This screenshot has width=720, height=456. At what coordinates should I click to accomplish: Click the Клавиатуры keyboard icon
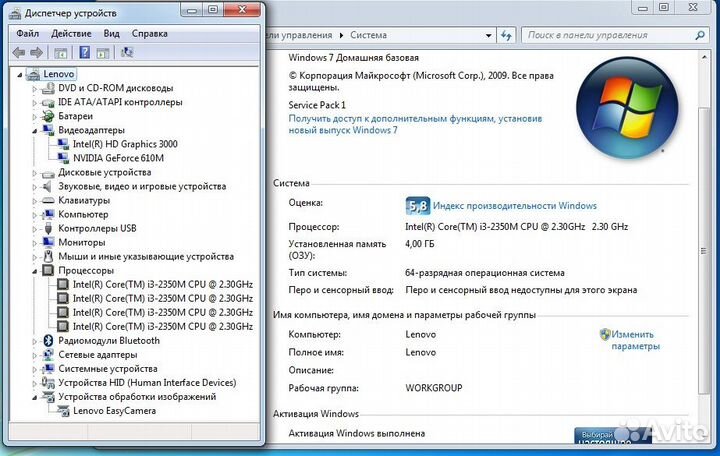click(48, 201)
